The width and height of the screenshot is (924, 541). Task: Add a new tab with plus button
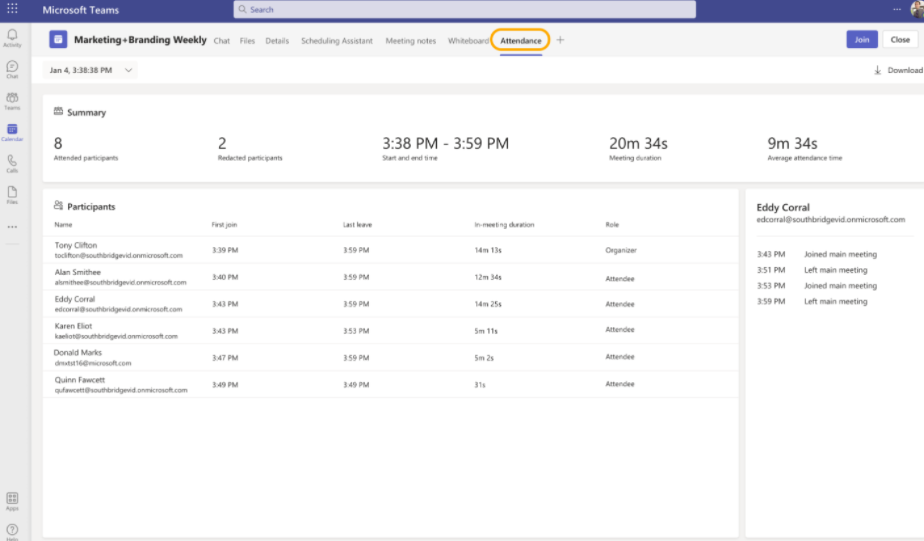point(560,40)
